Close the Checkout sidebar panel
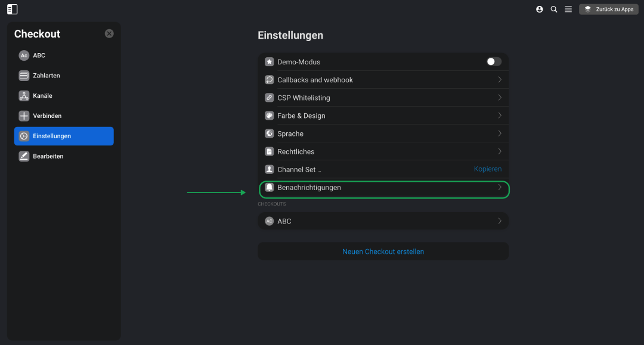Viewport: 644px width, 345px height. click(x=109, y=33)
